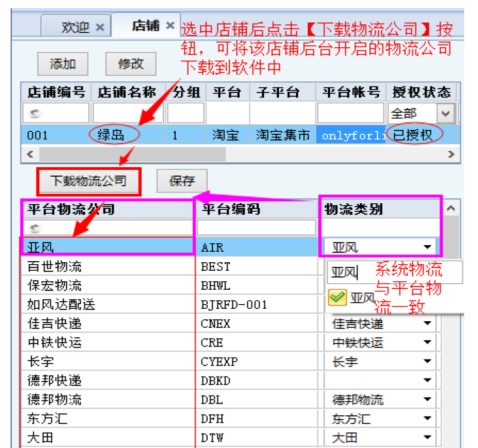Click the filter icon under 平台物流公司
Image resolution: width=478 pixels, height=448 pixels.
point(34,228)
